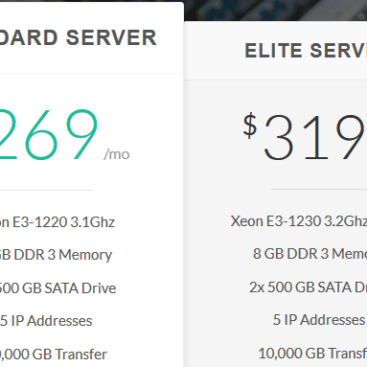Click the Standard Server plan heading

[78, 37]
